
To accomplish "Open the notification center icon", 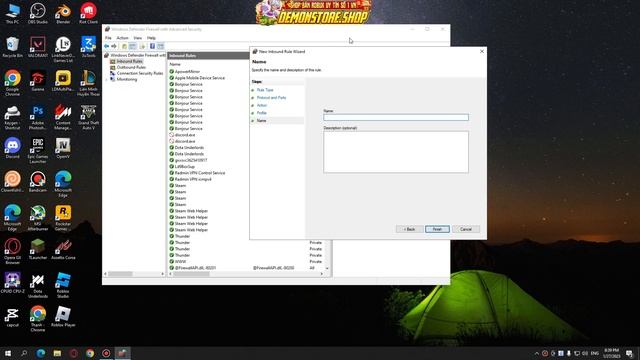I will [629, 353].
